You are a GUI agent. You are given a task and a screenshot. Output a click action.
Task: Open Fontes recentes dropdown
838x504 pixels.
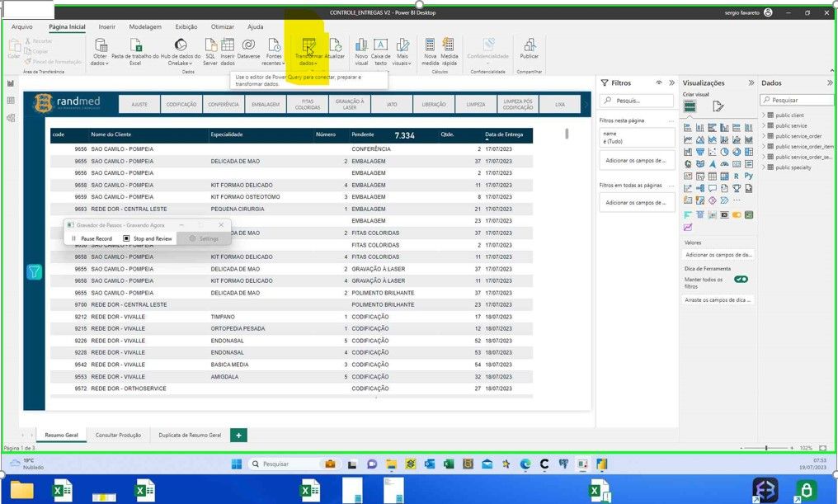[x=274, y=52]
